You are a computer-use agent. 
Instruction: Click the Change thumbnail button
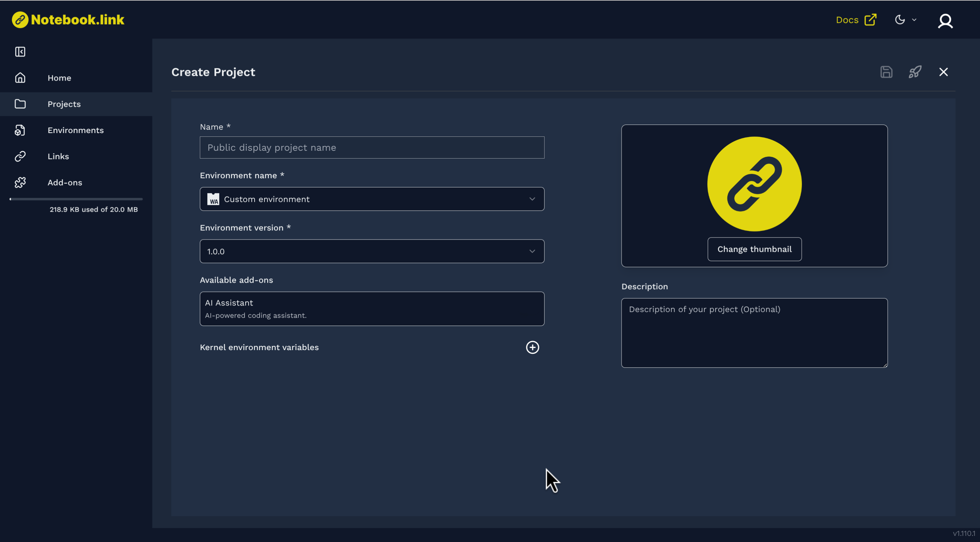(754, 249)
